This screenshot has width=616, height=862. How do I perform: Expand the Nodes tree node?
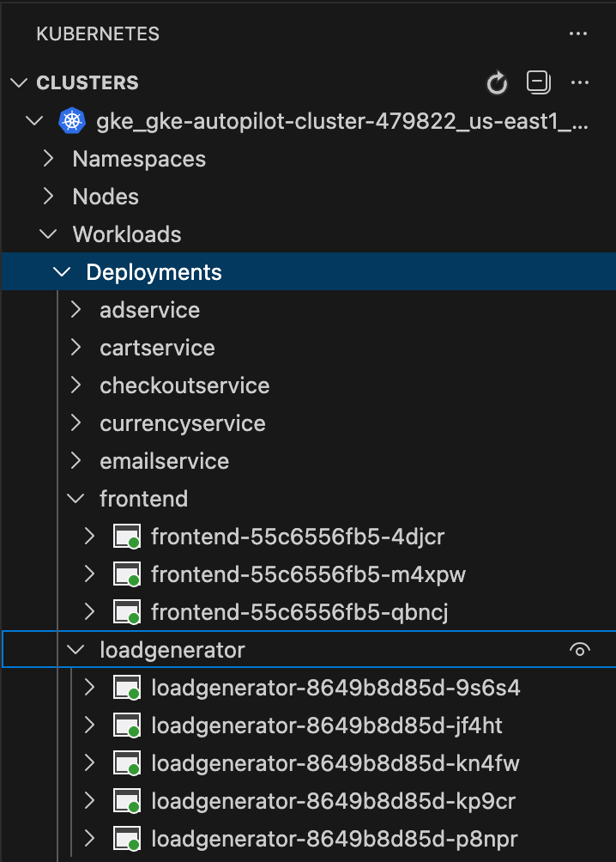pos(50,197)
